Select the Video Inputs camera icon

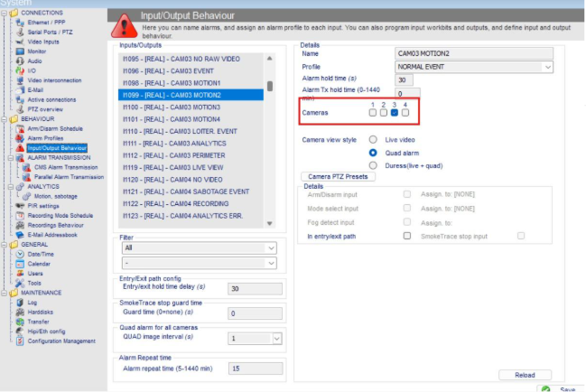(x=21, y=42)
